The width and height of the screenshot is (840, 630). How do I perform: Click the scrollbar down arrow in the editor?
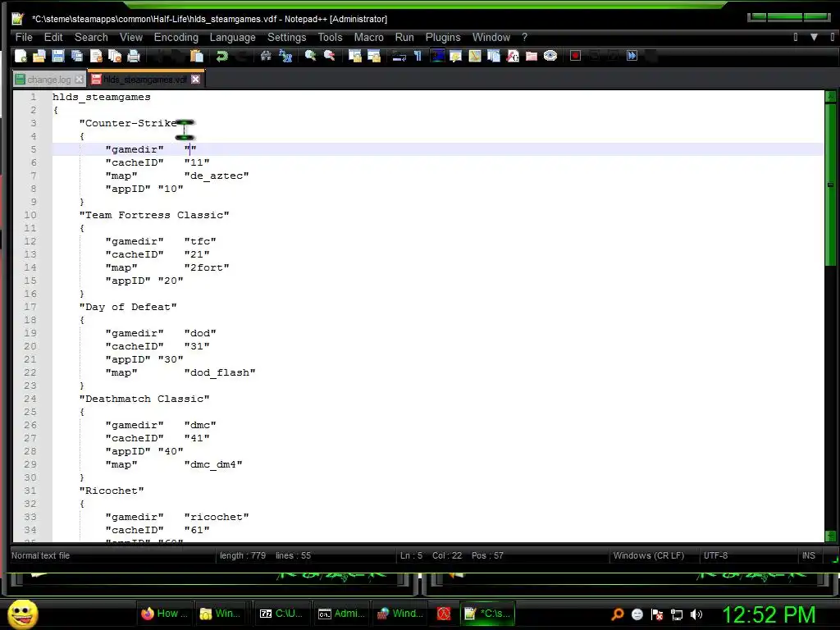tap(831, 536)
